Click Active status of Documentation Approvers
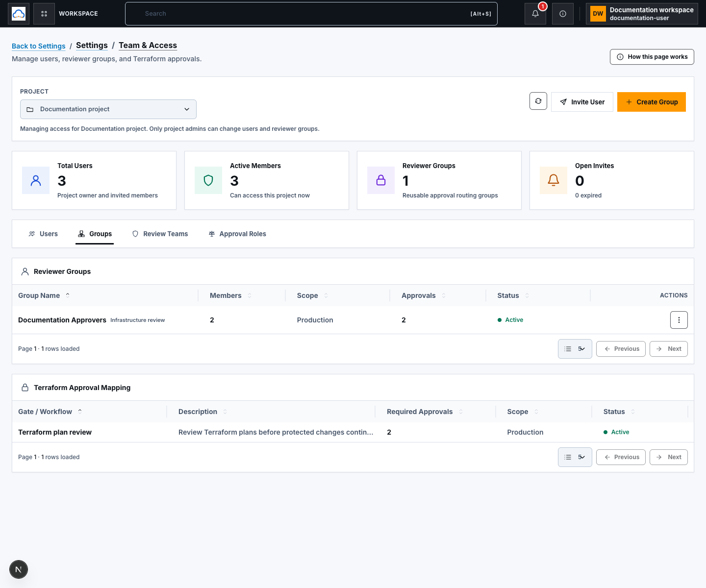706x588 pixels. point(510,320)
